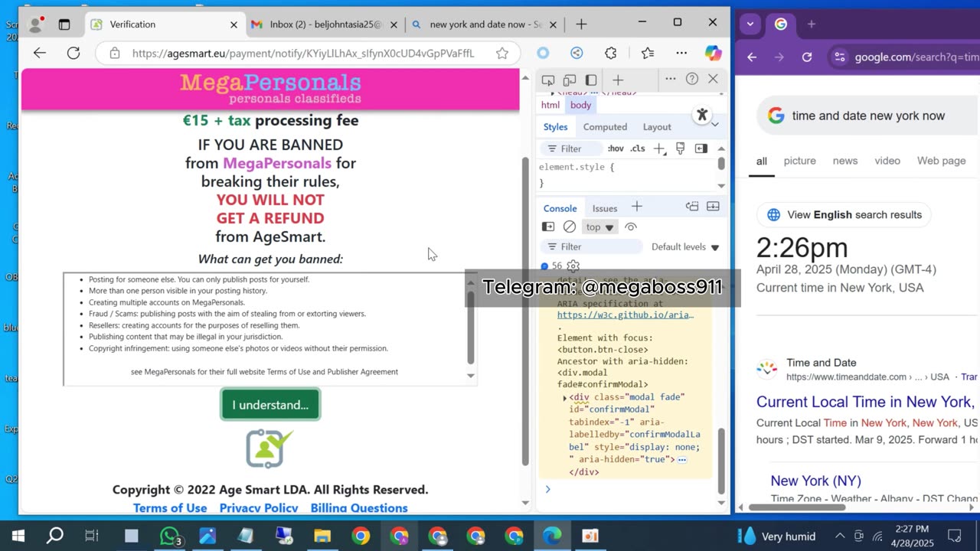
Task: Select the body breadcrumb
Action: [580, 105]
